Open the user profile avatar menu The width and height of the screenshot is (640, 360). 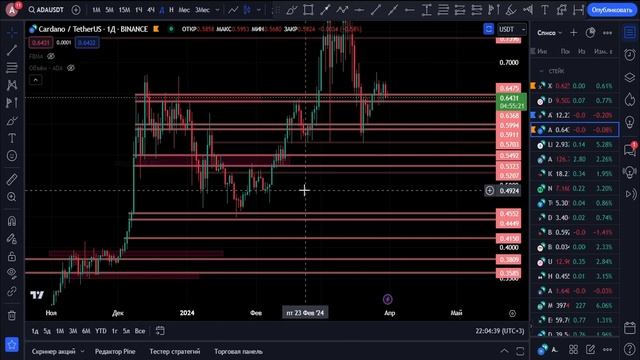tap(12, 10)
